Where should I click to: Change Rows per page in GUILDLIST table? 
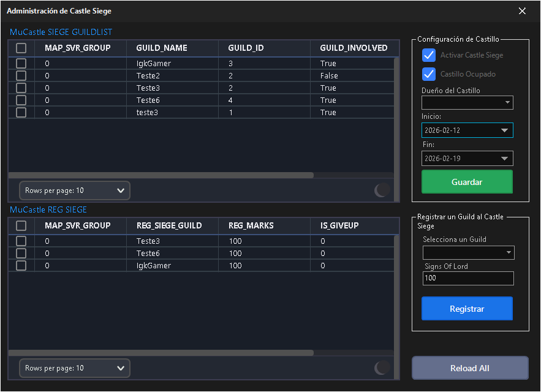click(75, 190)
